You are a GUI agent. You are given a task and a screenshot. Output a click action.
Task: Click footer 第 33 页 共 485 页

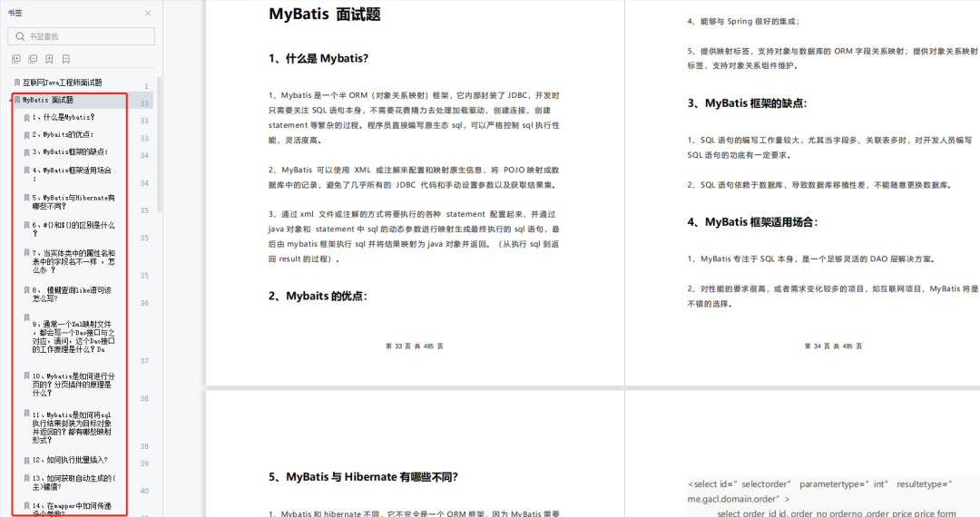tap(415, 346)
